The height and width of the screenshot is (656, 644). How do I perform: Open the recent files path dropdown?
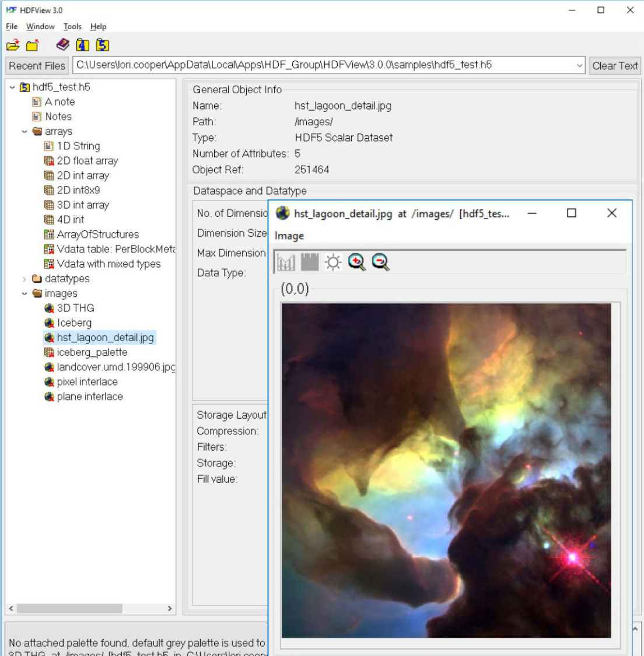(x=579, y=66)
